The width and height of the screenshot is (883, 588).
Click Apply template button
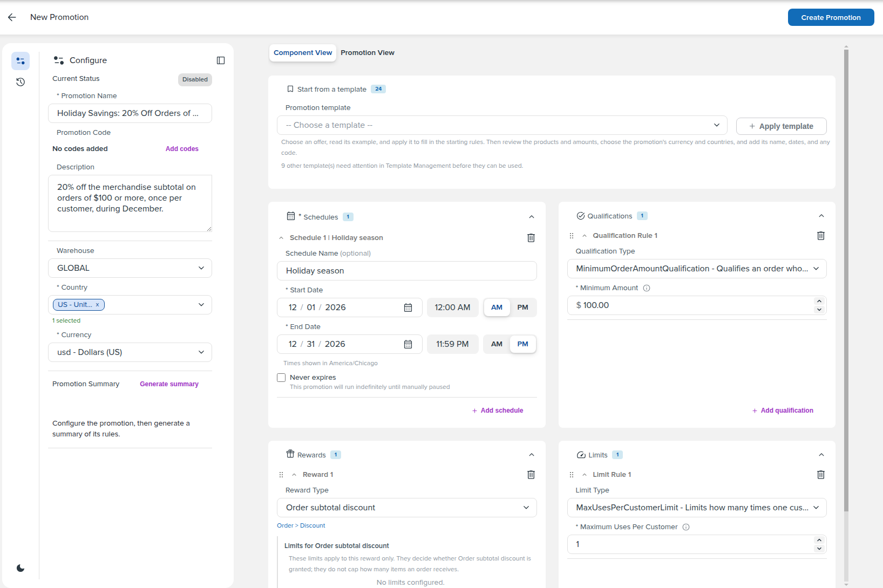[x=782, y=126]
